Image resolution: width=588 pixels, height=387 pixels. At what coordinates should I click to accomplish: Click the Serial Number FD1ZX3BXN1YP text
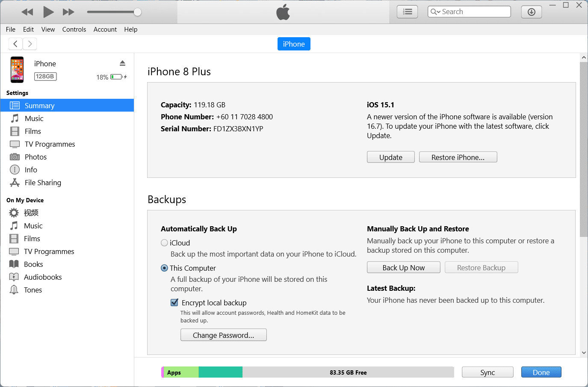tap(212, 129)
